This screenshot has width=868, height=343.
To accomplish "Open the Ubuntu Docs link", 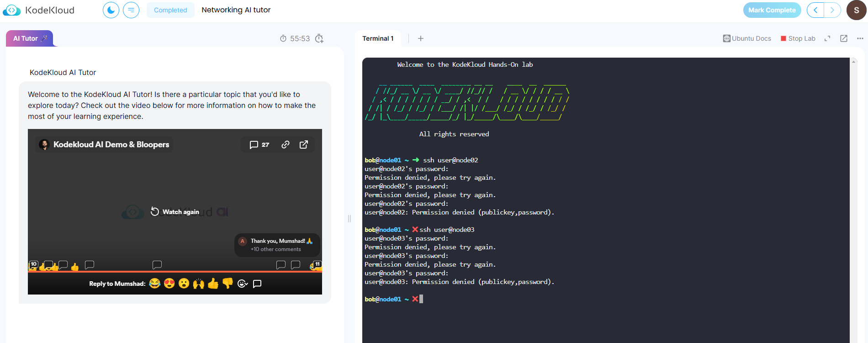I will point(747,38).
